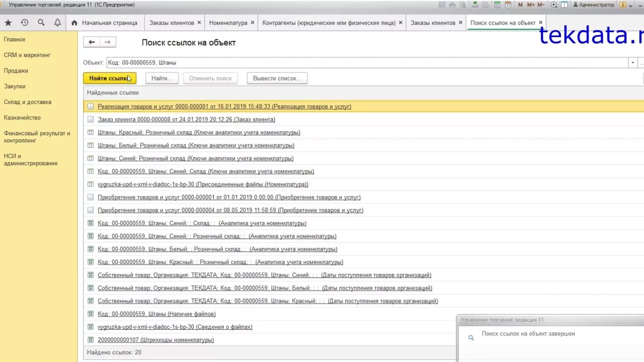Open Код: 00-00000559, Штаны (Наличие файлов) link
The image size is (644, 362).
click(156, 314)
